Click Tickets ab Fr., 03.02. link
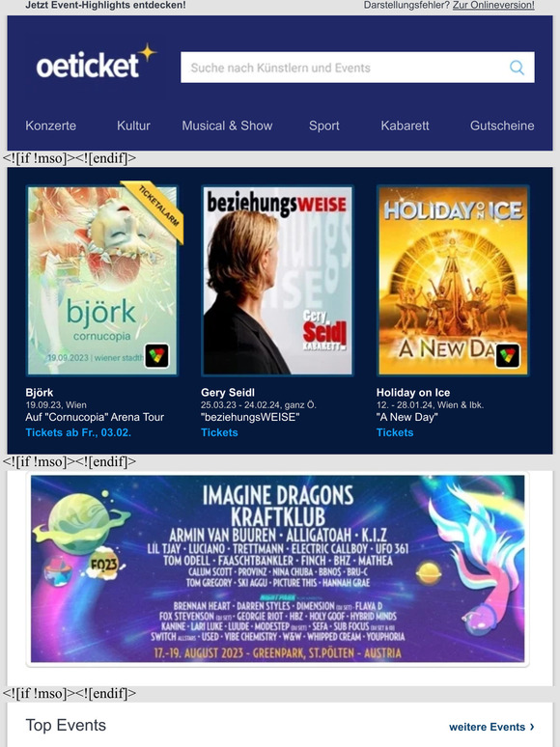The height and width of the screenshot is (747, 560). point(78,432)
